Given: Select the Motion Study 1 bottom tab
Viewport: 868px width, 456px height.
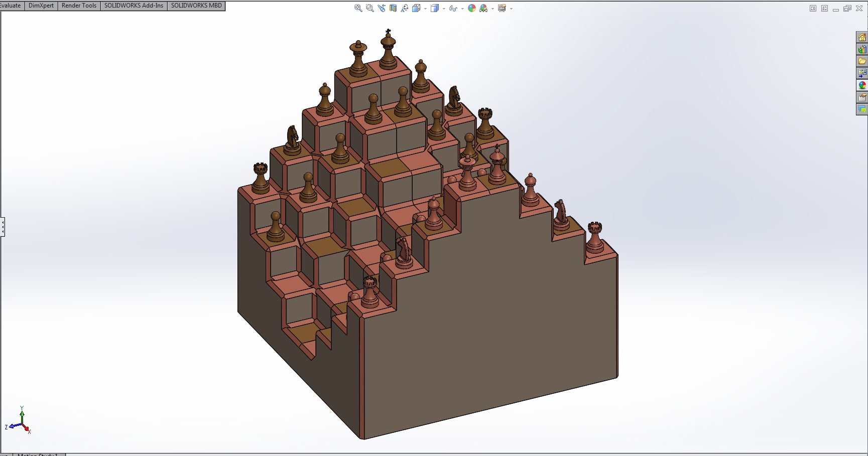Looking at the screenshot, I should (x=38, y=454).
